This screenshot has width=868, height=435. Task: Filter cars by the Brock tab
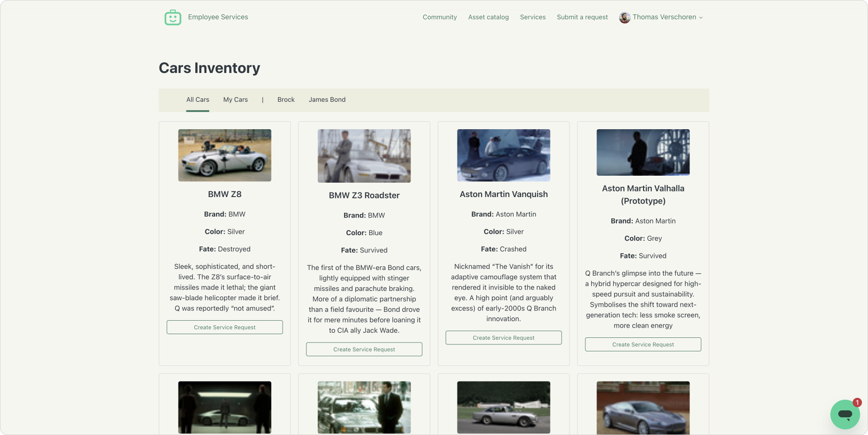coord(286,100)
